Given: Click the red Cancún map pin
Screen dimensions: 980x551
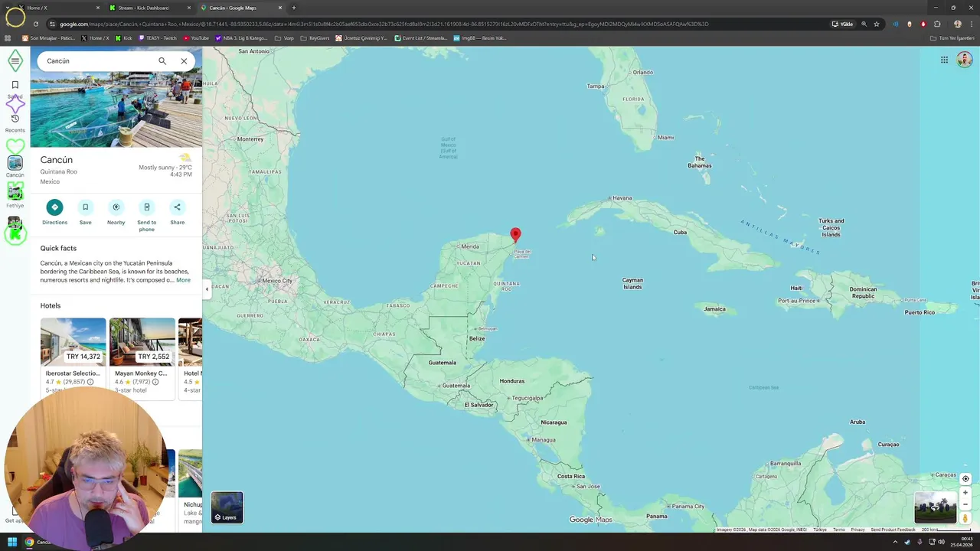Looking at the screenshot, I should click(x=515, y=234).
